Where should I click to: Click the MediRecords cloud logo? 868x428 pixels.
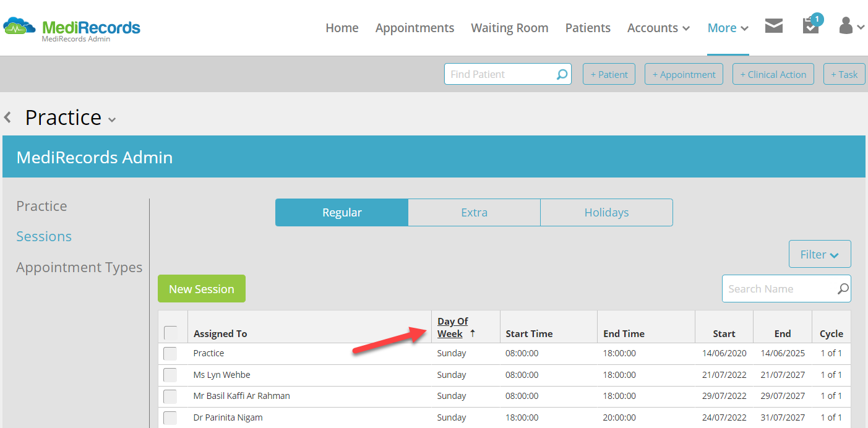19,27
